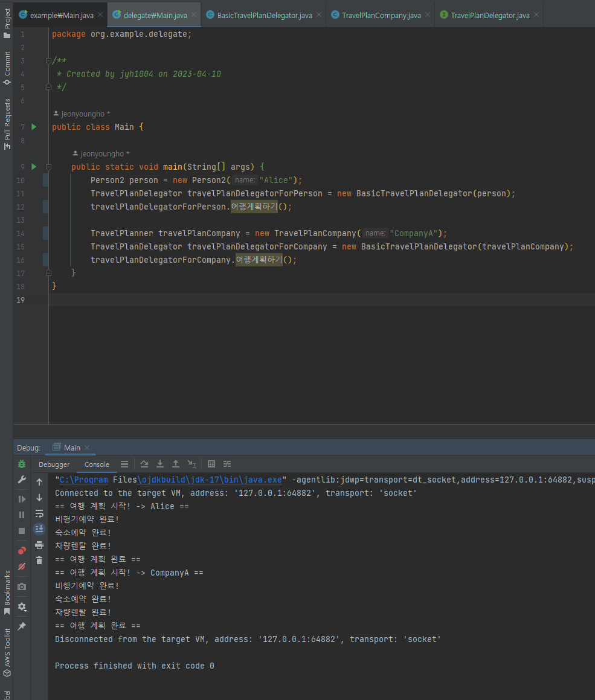Run to Cursor in the debug toolbar

click(x=191, y=464)
